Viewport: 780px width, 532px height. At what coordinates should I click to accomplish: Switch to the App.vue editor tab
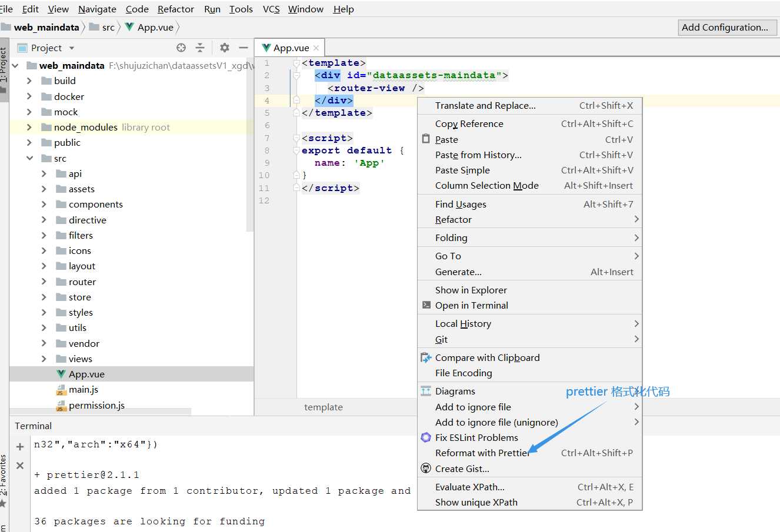288,48
